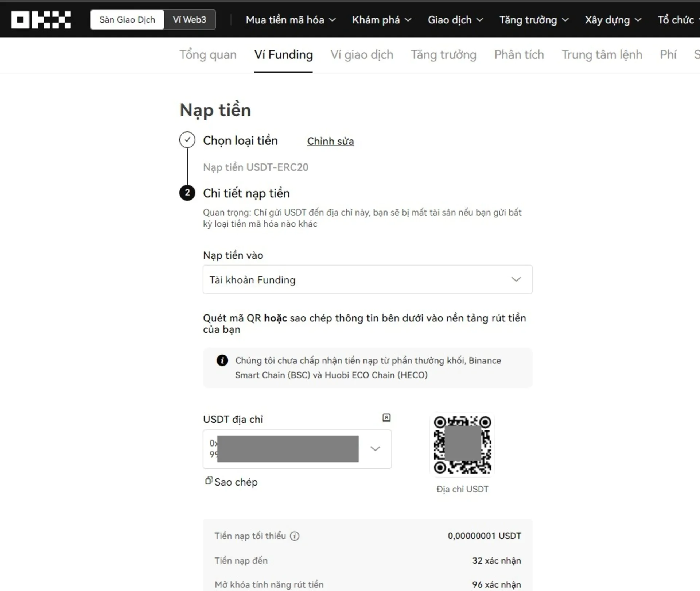The image size is (700, 591).
Task: Click the Mở khóa tính năng rút tiền label
Action: click(269, 584)
